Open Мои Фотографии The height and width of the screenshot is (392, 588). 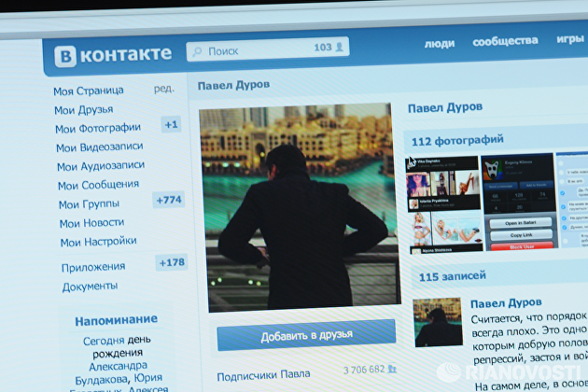98,128
